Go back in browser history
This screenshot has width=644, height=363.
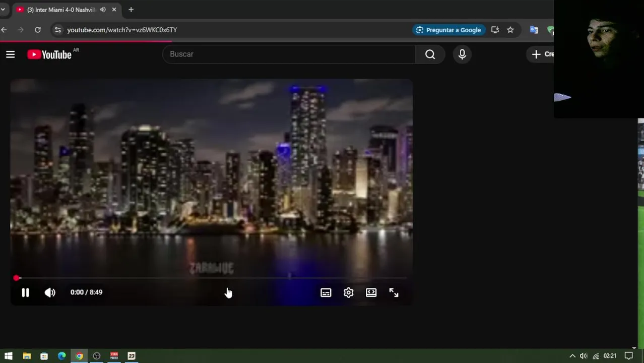point(4,30)
